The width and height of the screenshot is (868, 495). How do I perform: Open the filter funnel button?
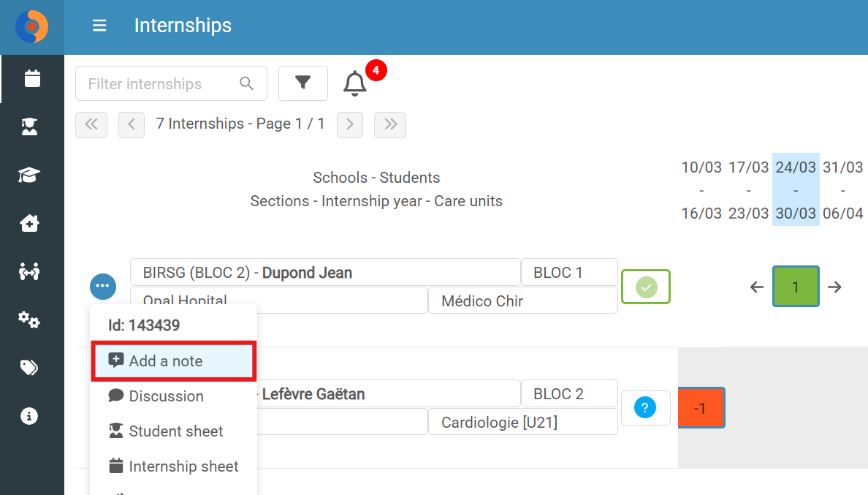[x=302, y=83]
